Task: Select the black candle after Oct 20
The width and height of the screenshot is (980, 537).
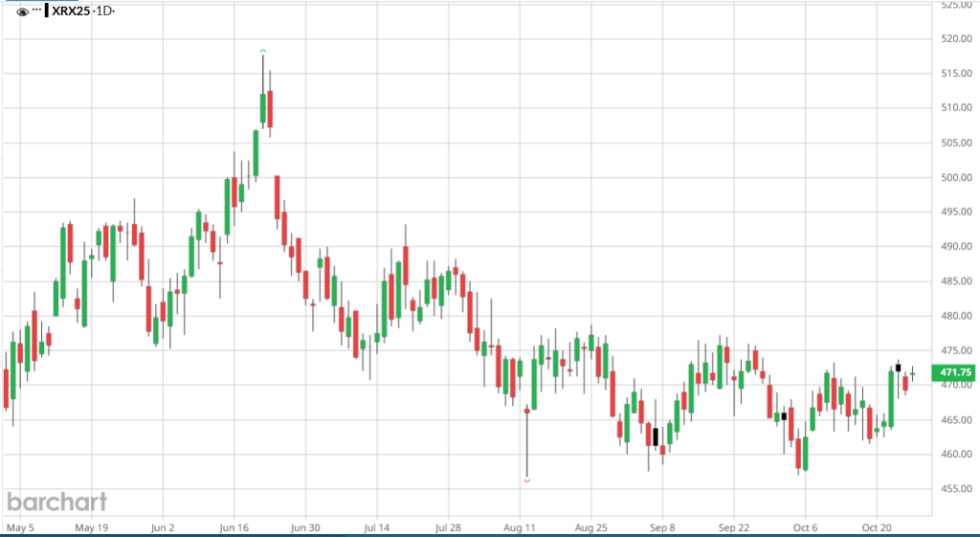Action: [x=899, y=368]
